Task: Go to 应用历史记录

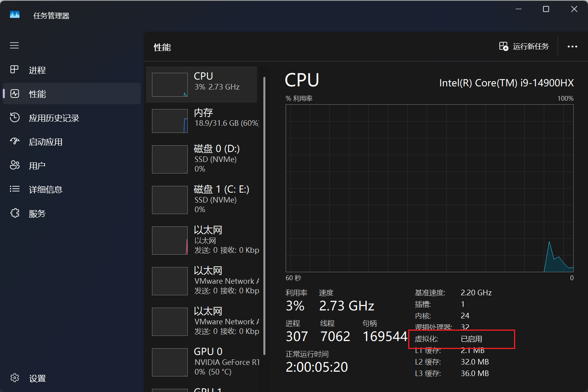Action: click(72, 117)
